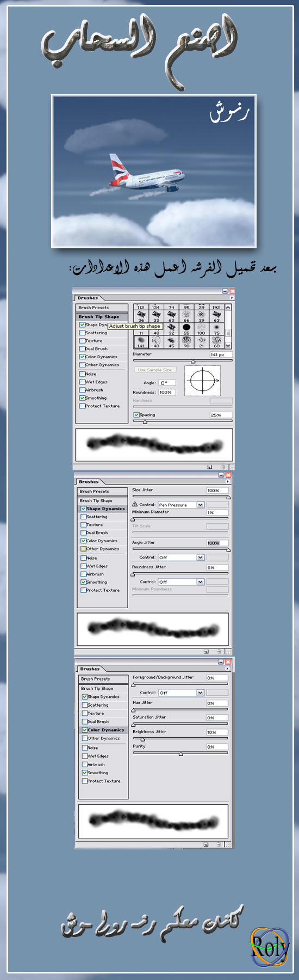Open panel menu arrow of Brush Tip Shape panel
299x980 pixels.
pos(232,298)
